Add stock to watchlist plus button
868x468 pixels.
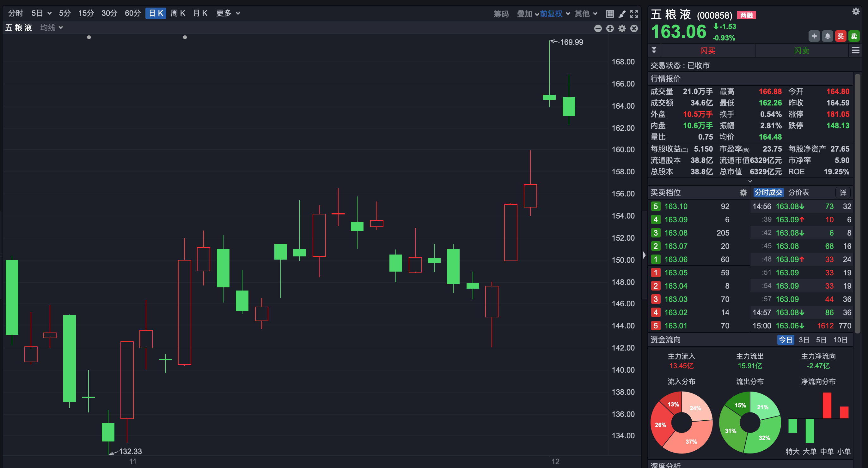pos(814,36)
